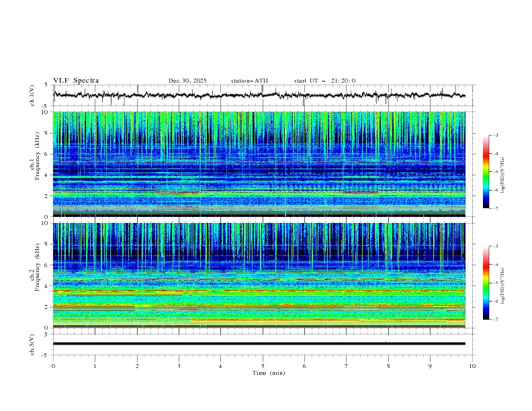Click the ch.2 spectrogram panel
The height and width of the screenshot is (411, 532).
(x=259, y=275)
